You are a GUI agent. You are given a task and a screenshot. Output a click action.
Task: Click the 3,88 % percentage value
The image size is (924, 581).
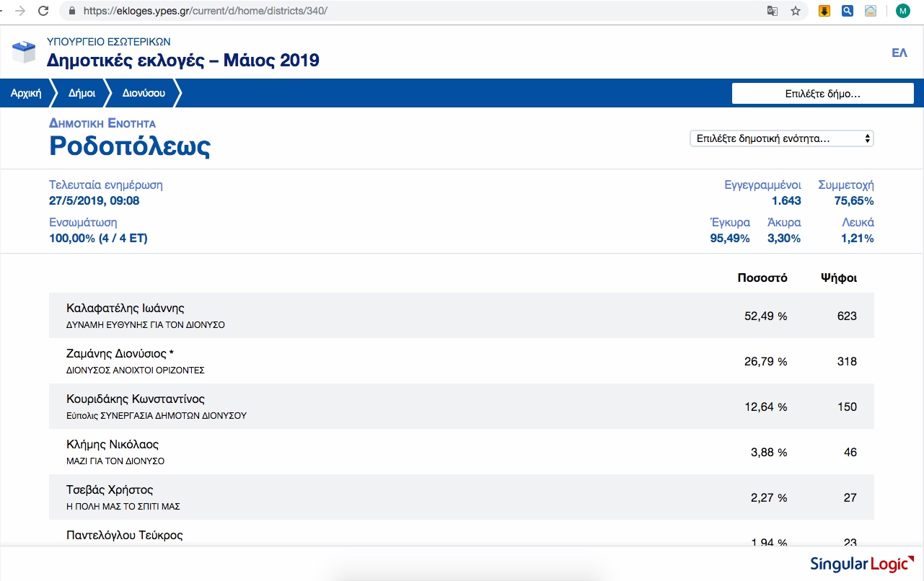769,452
